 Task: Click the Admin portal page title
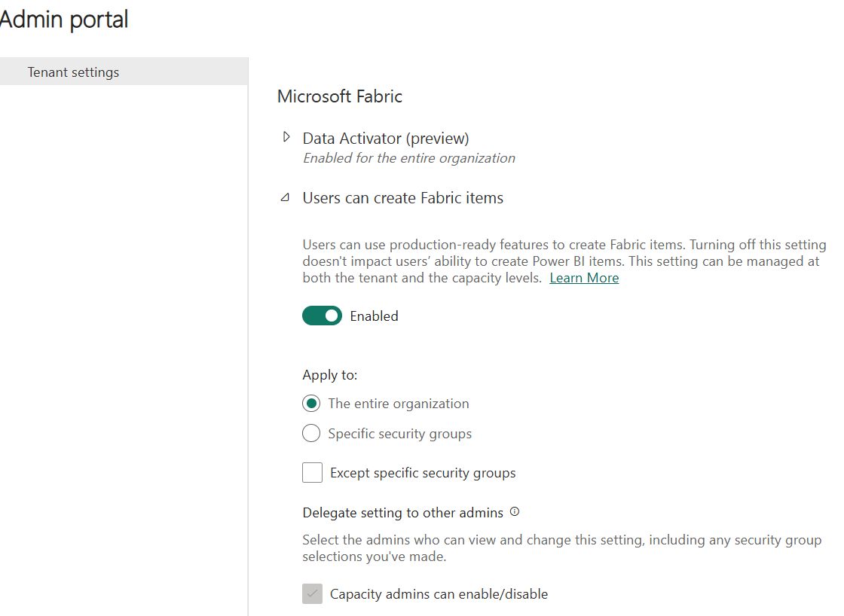pos(63,20)
